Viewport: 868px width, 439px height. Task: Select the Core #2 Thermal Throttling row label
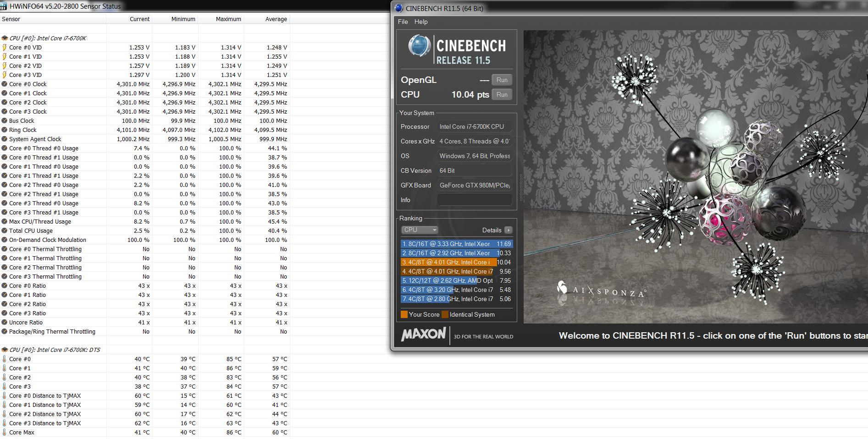(x=45, y=268)
